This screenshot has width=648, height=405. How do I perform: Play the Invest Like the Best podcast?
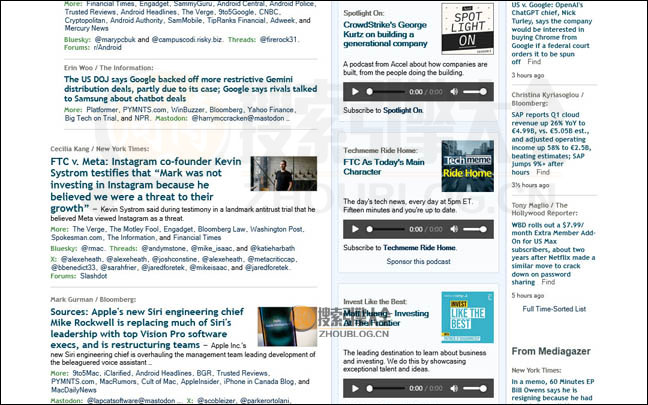point(354,390)
